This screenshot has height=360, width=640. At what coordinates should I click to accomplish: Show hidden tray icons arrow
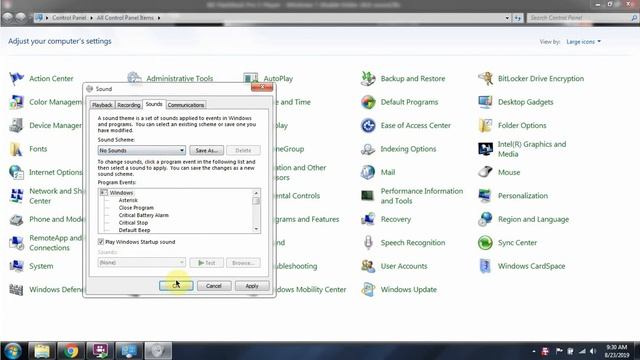pyautogui.click(x=534, y=351)
